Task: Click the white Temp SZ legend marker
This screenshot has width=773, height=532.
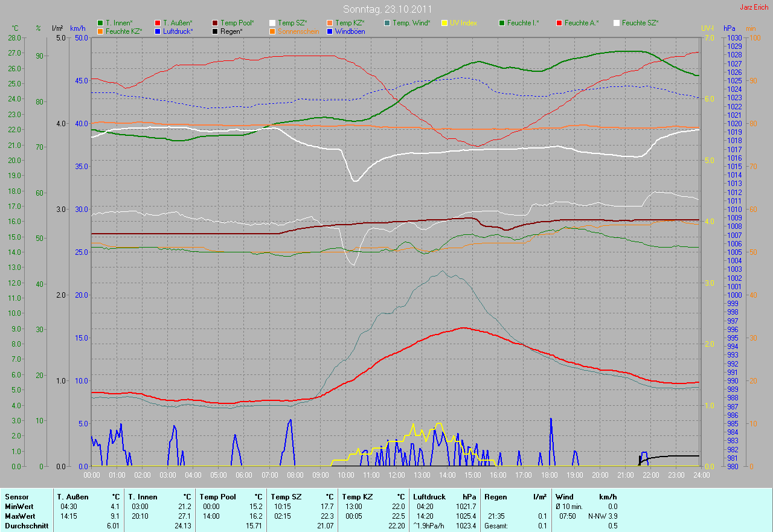Action: pos(272,23)
